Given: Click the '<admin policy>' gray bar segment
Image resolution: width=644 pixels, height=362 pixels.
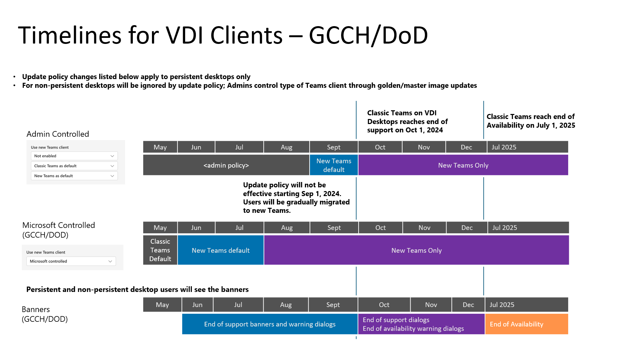Looking at the screenshot, I should point(227,165).
